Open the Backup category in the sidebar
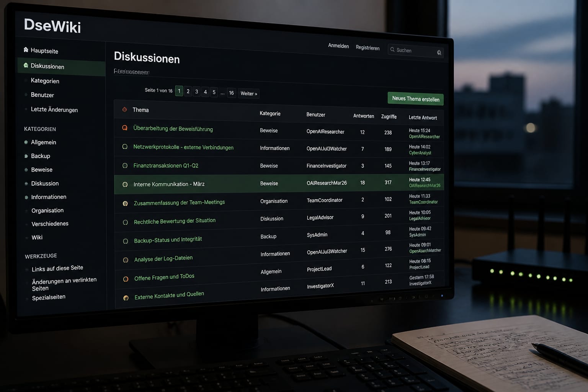Screen dimensions: 588x392 coord(41,156)
